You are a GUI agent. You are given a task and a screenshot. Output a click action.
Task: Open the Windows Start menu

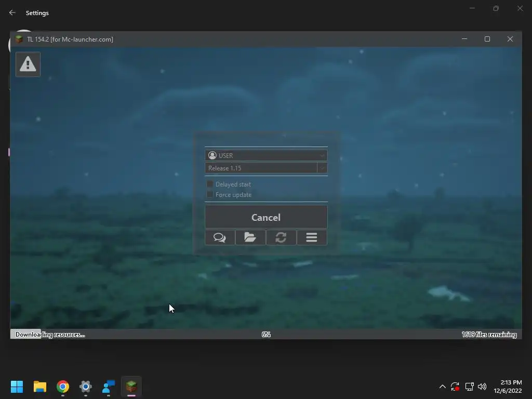pos(17,387)
